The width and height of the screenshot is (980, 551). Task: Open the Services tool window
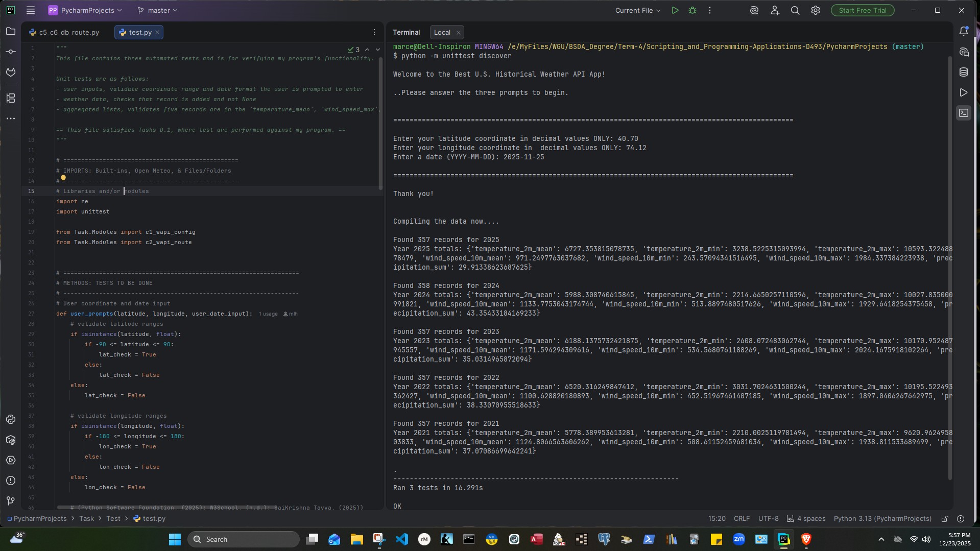(x=11, y=460)
